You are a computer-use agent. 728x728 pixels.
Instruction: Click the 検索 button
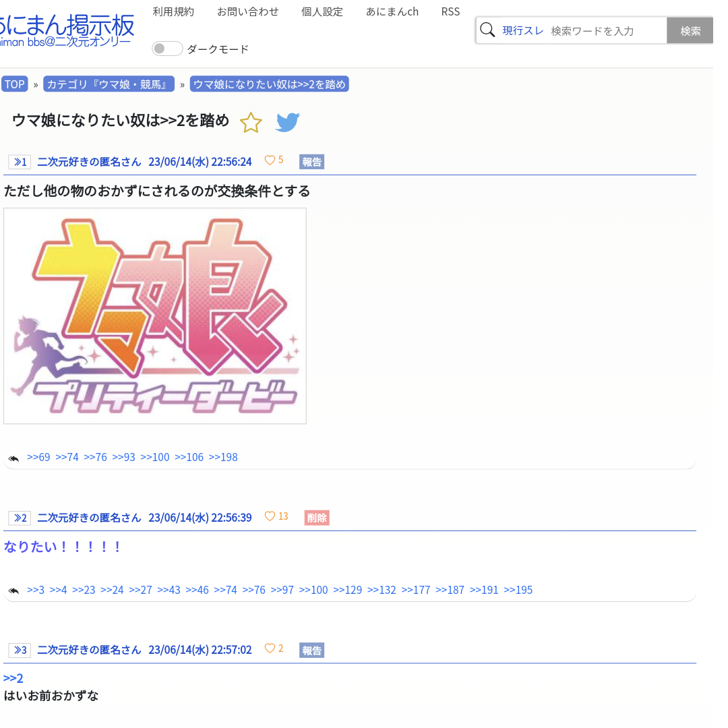pos(690,30)
